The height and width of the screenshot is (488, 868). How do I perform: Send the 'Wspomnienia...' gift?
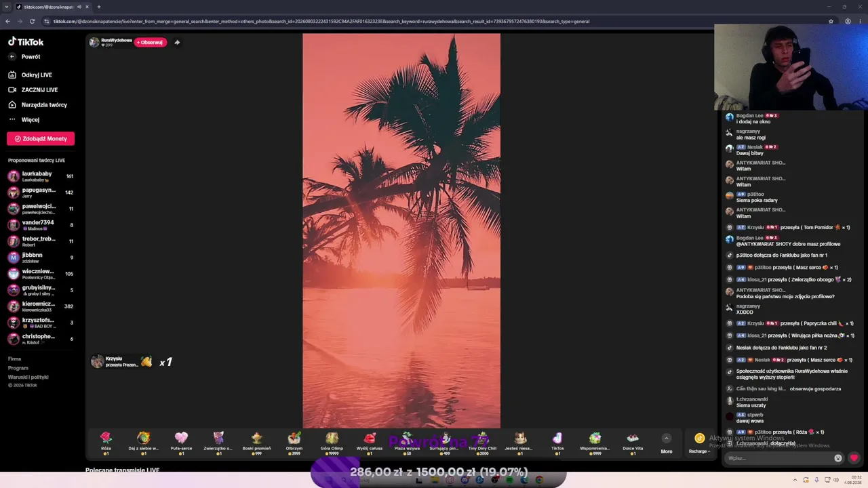[595, 443]
